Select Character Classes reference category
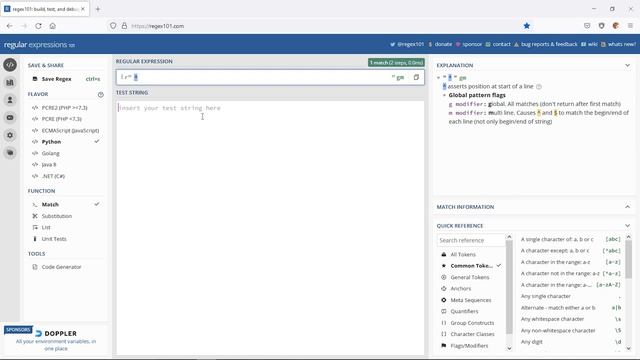 pos(471,334)
